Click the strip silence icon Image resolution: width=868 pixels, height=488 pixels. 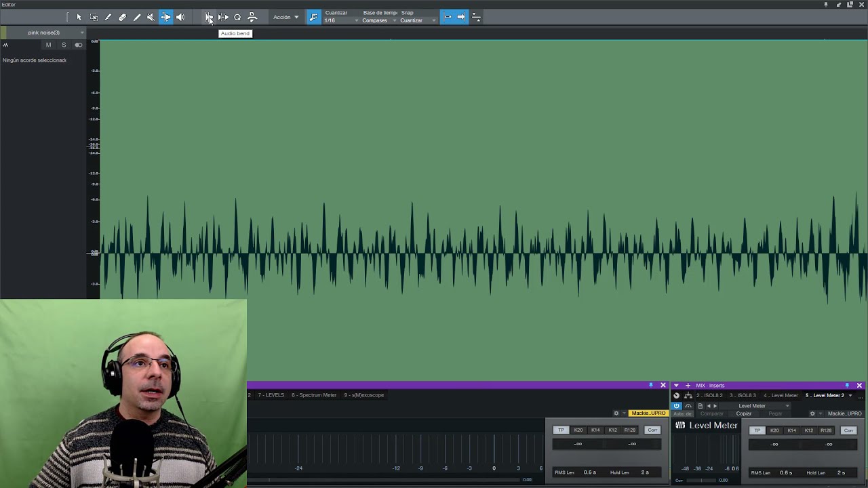point(223,17)
